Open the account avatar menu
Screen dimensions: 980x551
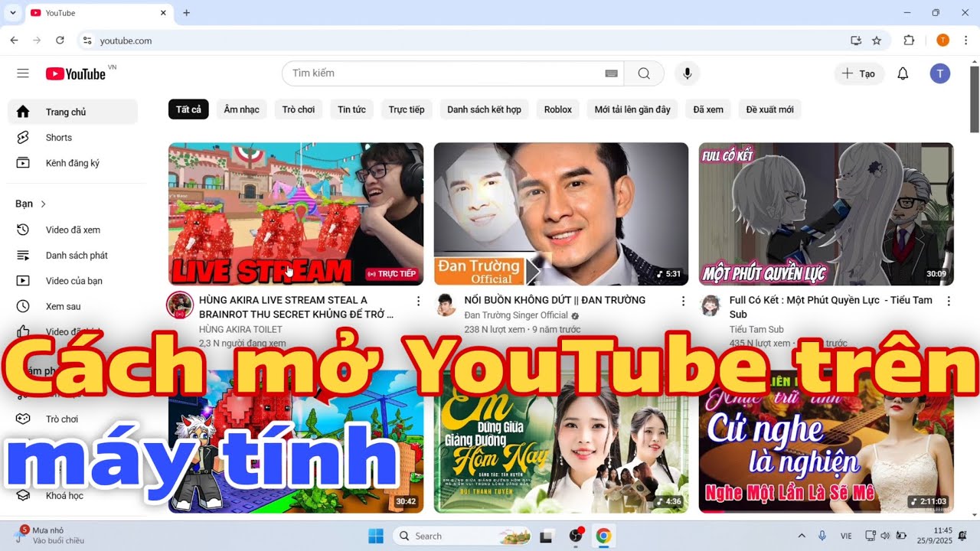tap(940, 73)
